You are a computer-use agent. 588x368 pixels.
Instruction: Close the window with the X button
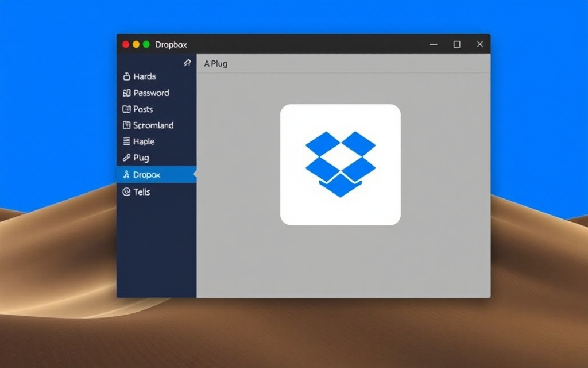[x=480, y=44]
